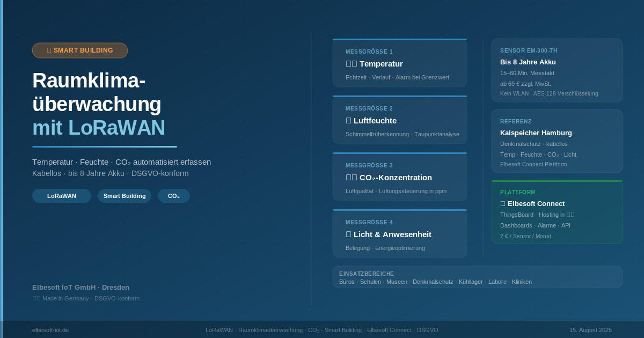Click the footer keyword line starting 'LoRaWAN · Raumklimaüberwachung'
Viewport: 644px width, 338px height.
point(322,330)
